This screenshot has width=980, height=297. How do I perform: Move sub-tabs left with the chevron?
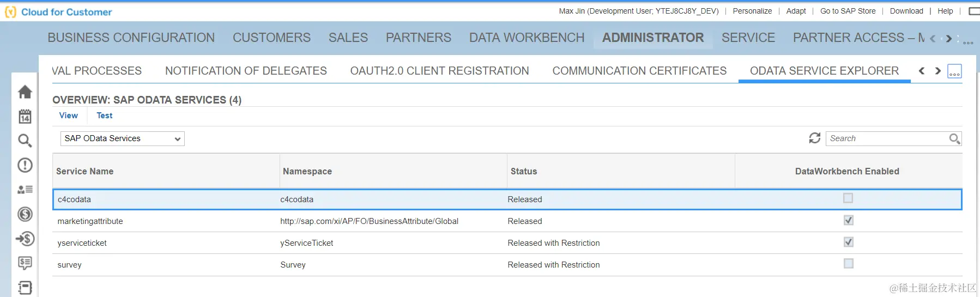click(x=922, y=71)
